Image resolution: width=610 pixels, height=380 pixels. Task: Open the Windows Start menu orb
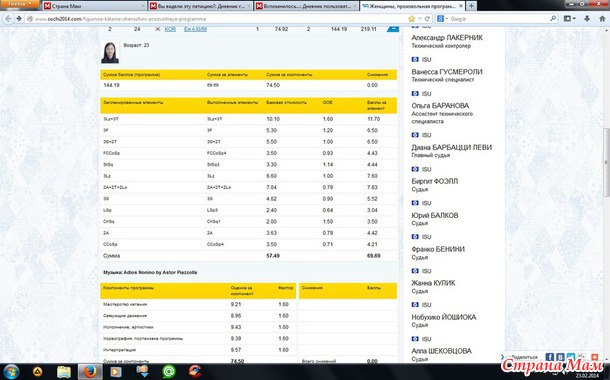coord(11,372)
